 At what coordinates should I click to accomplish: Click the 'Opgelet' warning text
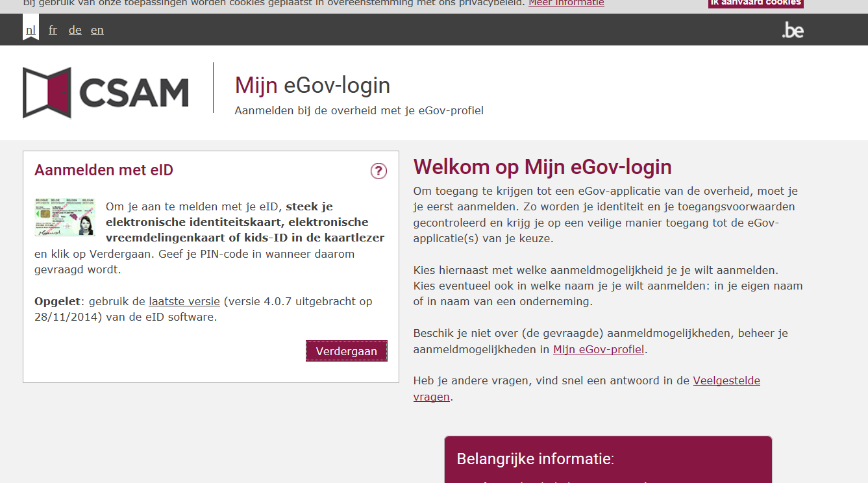coord(58,301)
